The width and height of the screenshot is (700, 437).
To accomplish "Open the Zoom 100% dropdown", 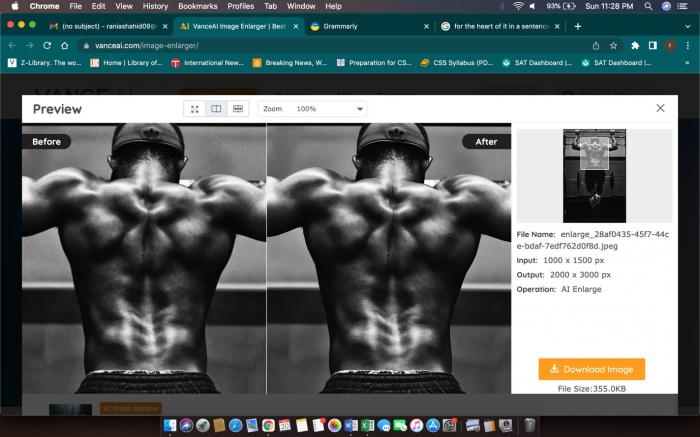I will (312, 109).
